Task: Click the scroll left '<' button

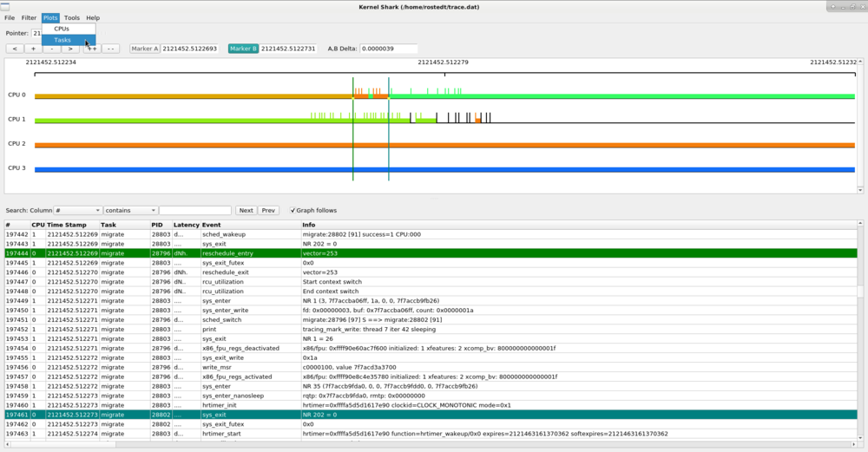Action: [x=15, y=49]
